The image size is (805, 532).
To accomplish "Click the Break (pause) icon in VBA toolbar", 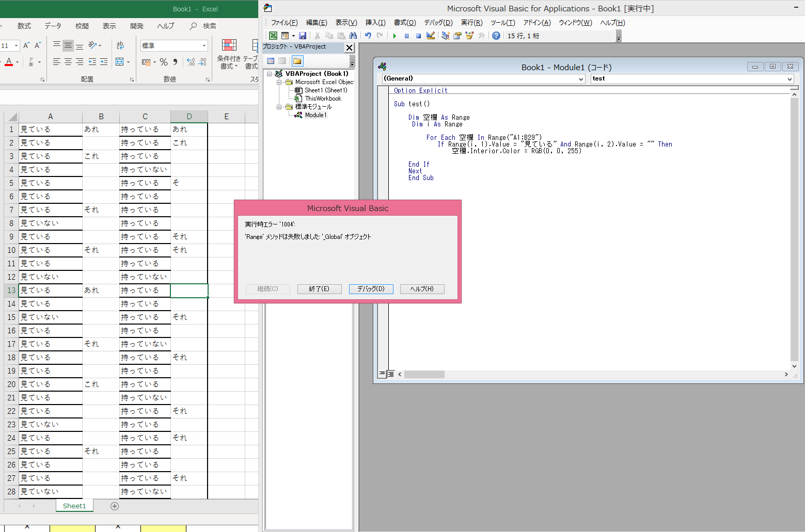I will pos(406,36).
